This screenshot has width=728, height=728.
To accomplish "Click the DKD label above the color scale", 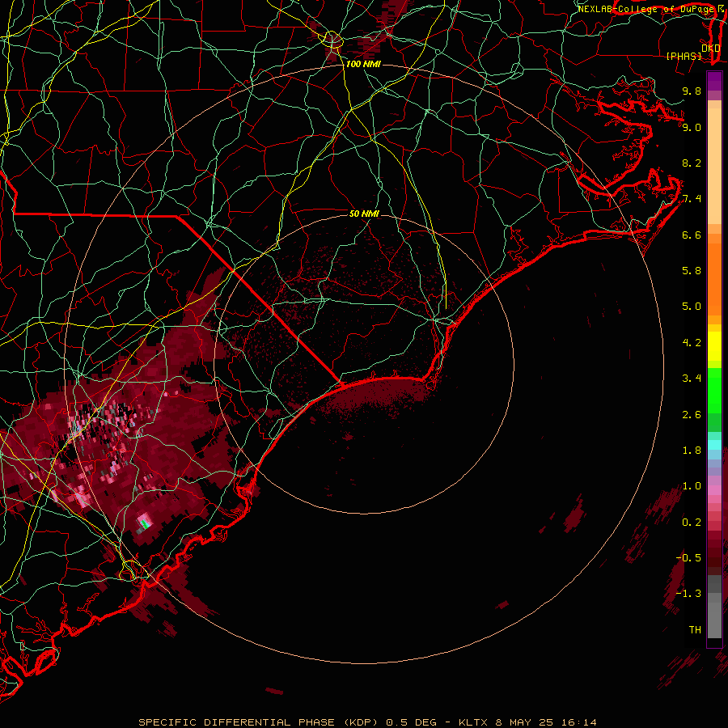I will click(711, 48).
